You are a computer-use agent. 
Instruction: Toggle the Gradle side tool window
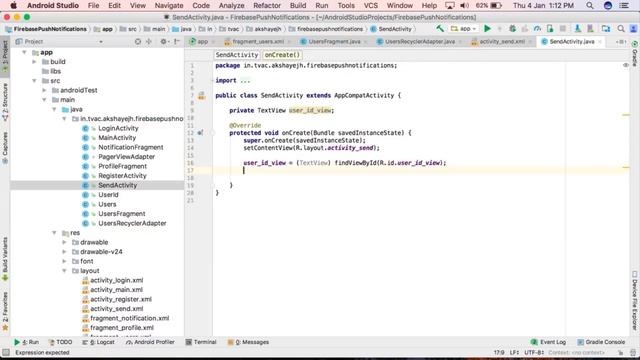tap(635, 53)
